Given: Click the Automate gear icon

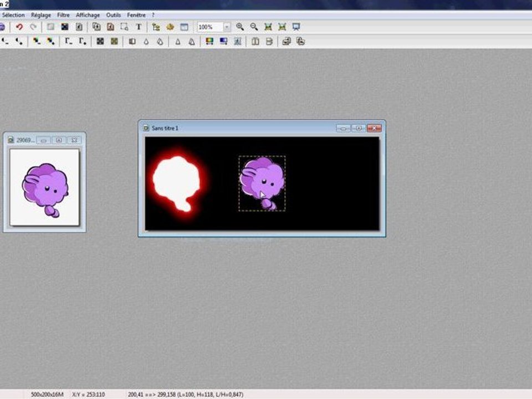Looking at the screenshot, I should click(x=170, y=27).
